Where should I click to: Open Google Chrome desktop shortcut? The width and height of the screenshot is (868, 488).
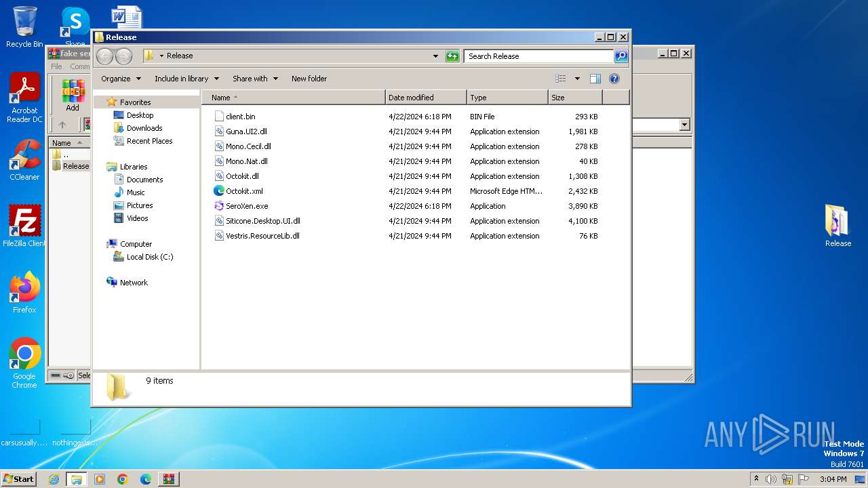click(24, 363)
